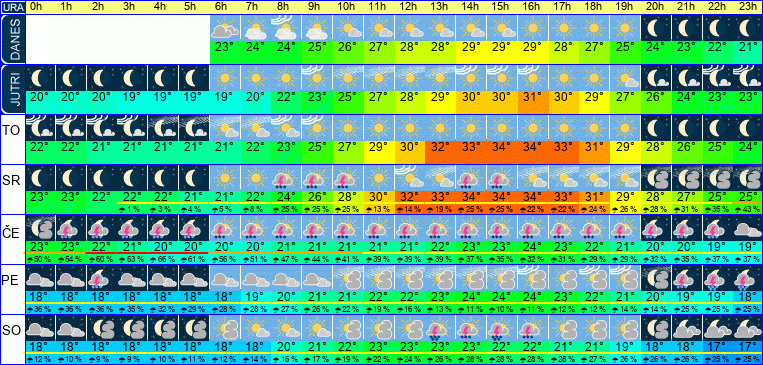This screenshot has width=763, height=365.
Task: Click the DANES 8h windy cloud icon
Action: (x=287, y=28)
